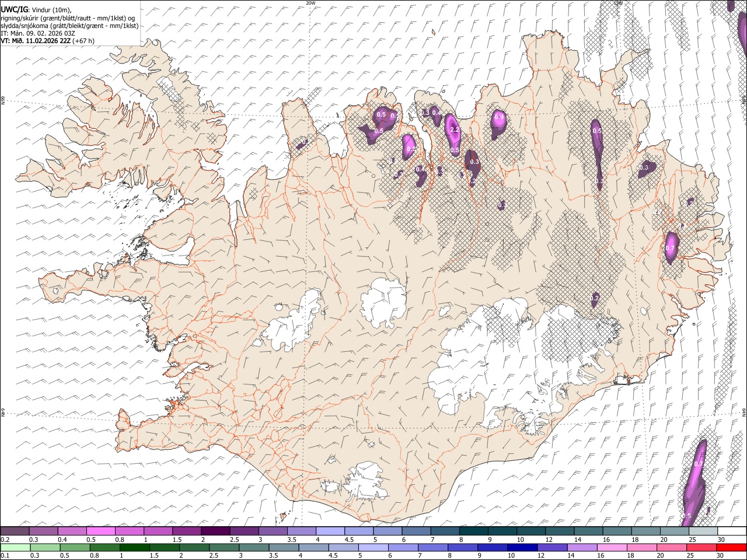Image resolution: width=747 pixels, height=560 pixels.
Task: Click the "UWC/IG" title in the header box
Action: (x=13, y=9)
